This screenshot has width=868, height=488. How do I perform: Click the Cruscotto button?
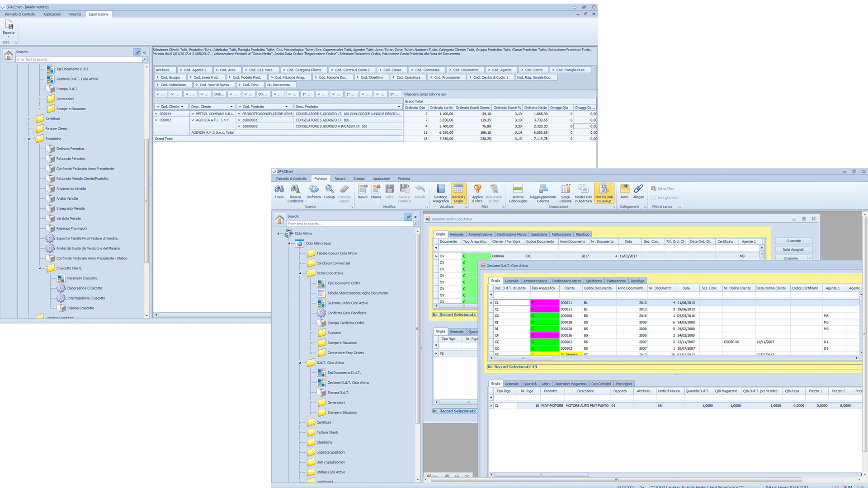[793, 241]
